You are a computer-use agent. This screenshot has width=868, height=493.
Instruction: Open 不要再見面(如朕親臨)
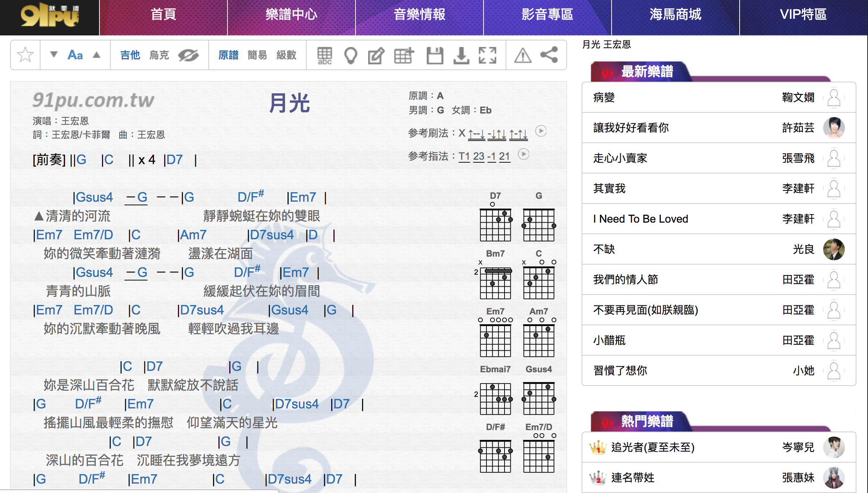[x=719, y=310]
